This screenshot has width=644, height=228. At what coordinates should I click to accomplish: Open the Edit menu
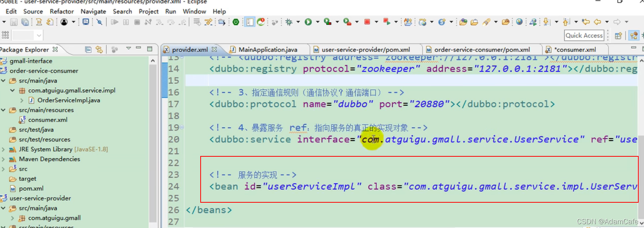tap(11, 11)
